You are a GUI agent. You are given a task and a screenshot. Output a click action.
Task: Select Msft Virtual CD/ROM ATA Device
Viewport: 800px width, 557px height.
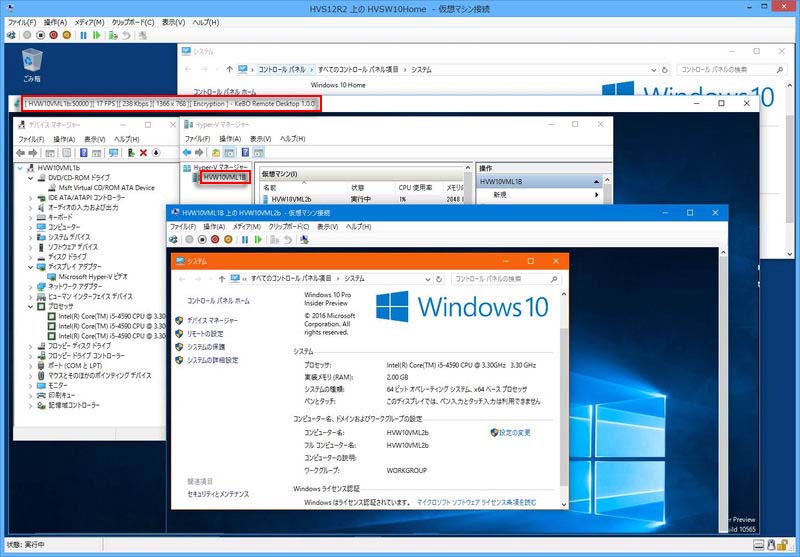(x=106, y=188)
